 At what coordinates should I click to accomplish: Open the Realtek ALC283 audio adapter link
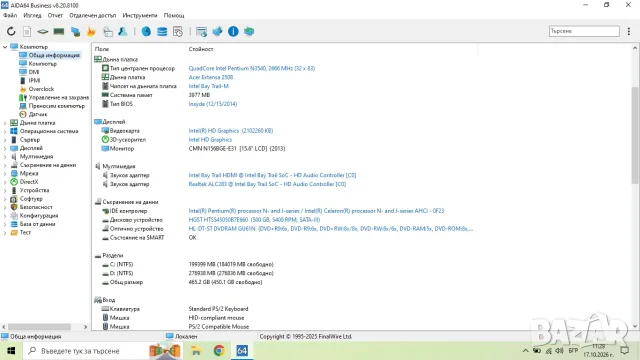(x=267, y=184)
